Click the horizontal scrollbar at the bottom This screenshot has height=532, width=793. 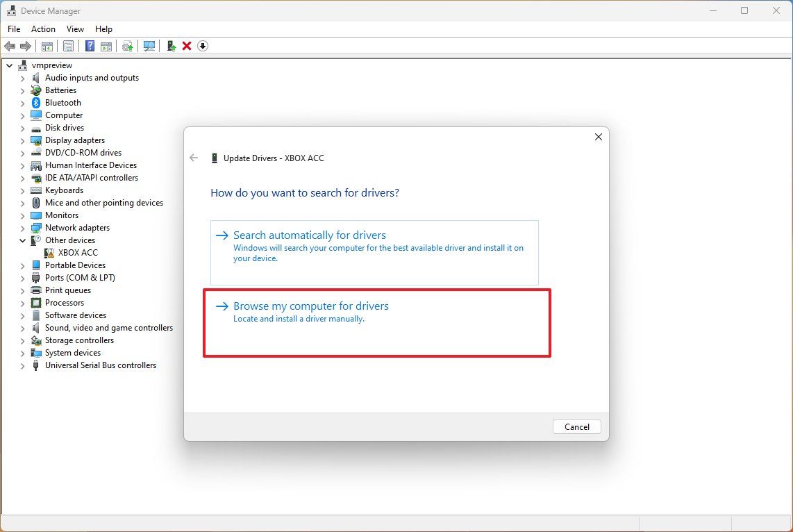(x=312, y=522)
